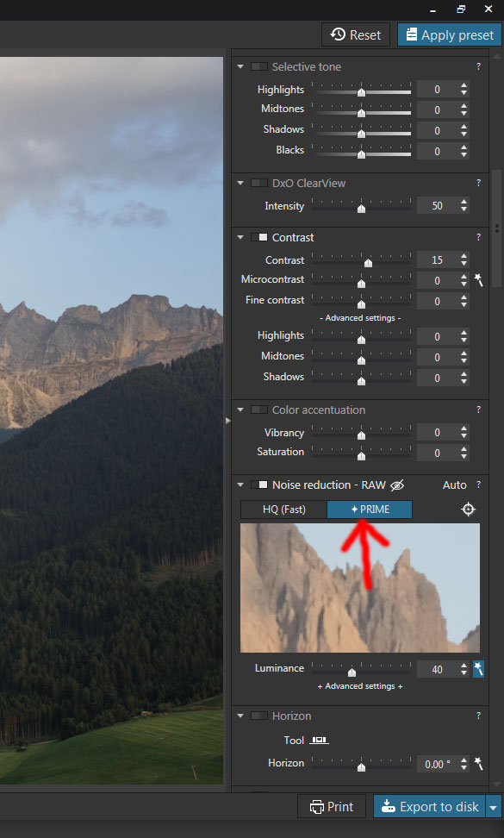Click the Luminance value field showing 40
This screenshot has height=838, width=504.
[438, 668]
